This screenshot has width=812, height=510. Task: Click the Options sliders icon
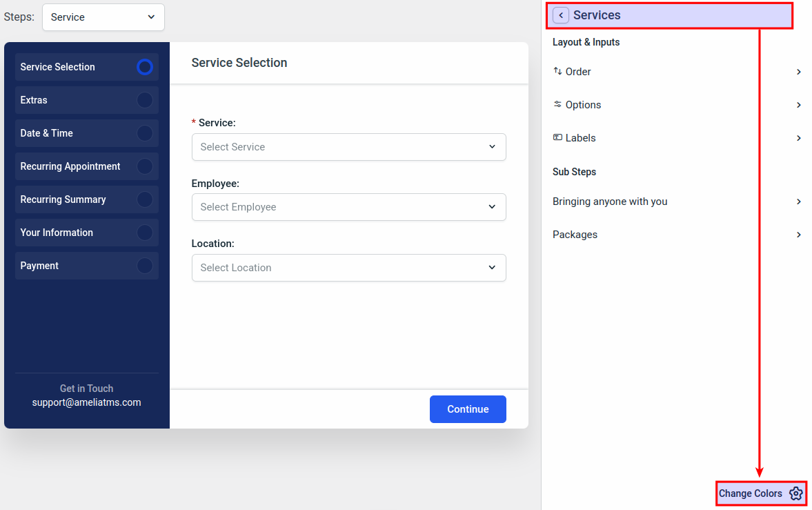[557, 104]
